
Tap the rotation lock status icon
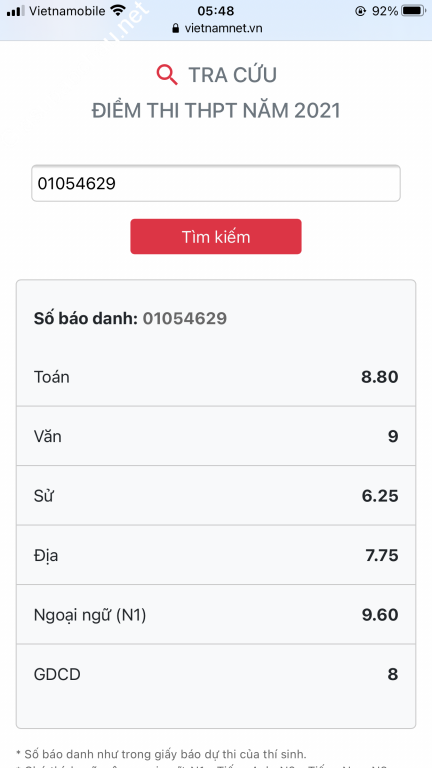[360, 11]
